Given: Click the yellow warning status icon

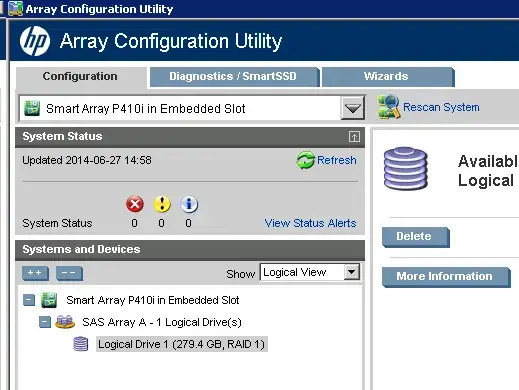Looking at the screenshot, I should 162,204.
